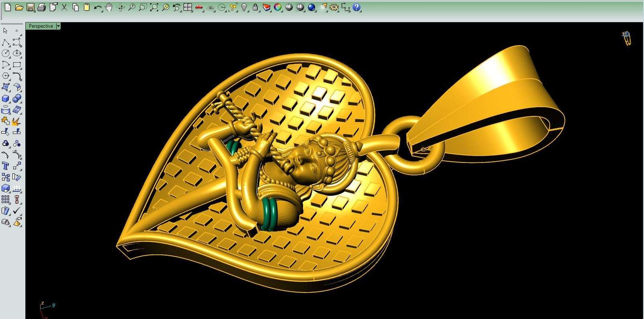Select the Polyline tool in the sidebar
This screenshot has width=644, height=319.
tap(6, 42)
